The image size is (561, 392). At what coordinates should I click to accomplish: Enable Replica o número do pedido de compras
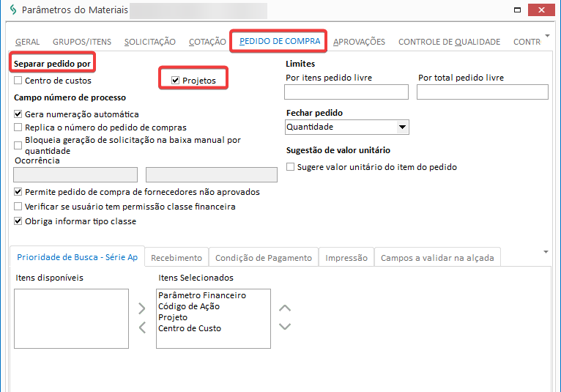[18, 127]
